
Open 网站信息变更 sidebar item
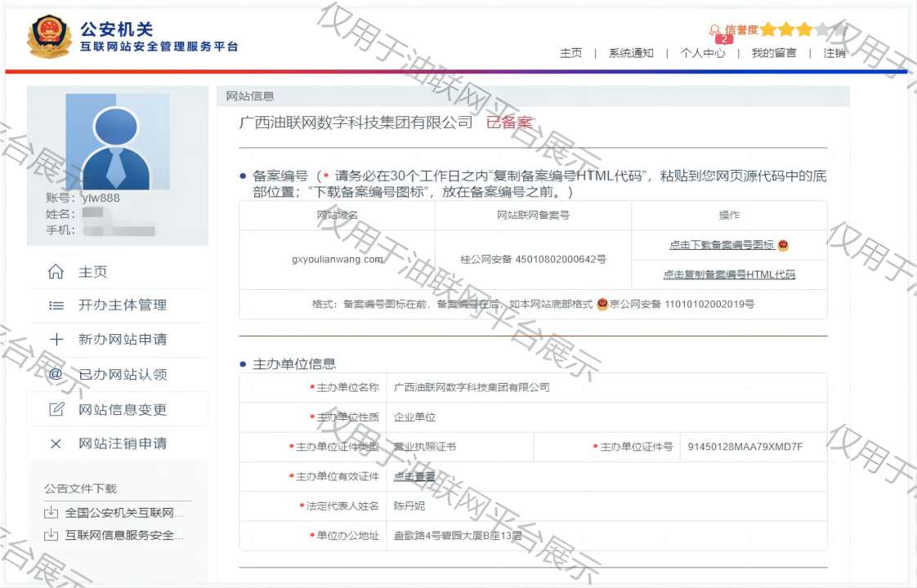click(x=123, y=409)
